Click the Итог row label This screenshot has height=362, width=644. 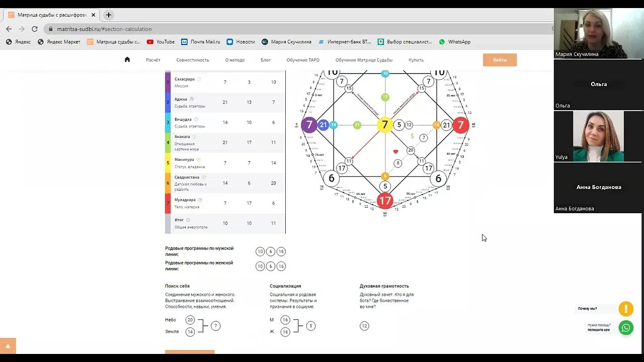179,220
